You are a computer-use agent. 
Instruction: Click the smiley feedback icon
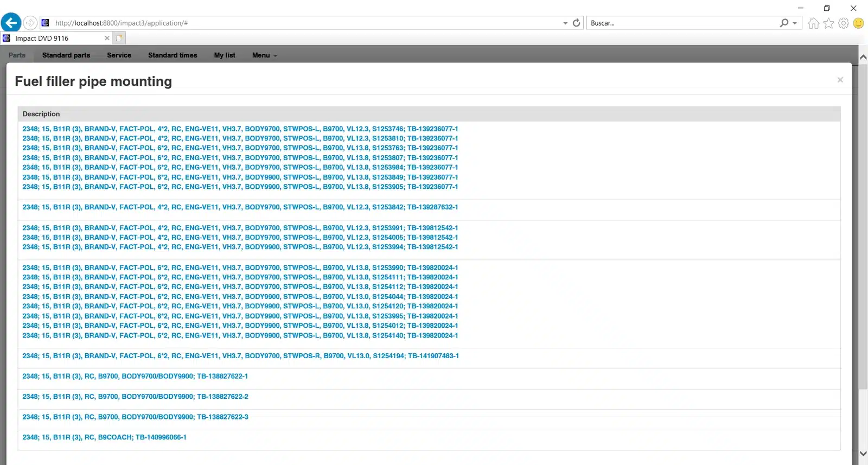point(858,23)
